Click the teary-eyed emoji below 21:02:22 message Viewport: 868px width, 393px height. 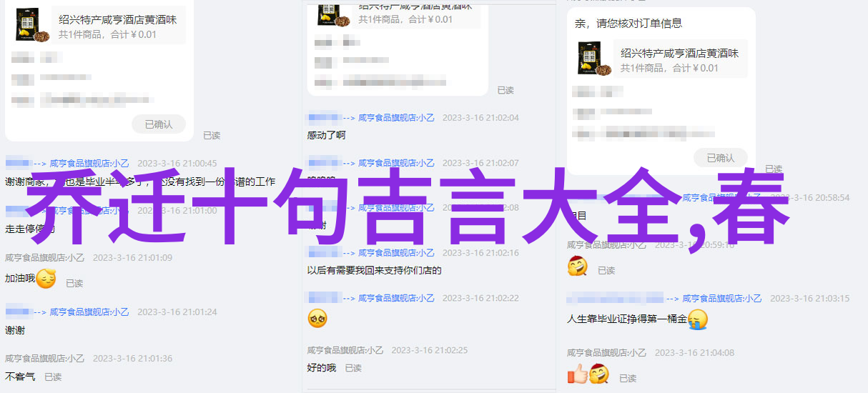[x=317, y=318]
